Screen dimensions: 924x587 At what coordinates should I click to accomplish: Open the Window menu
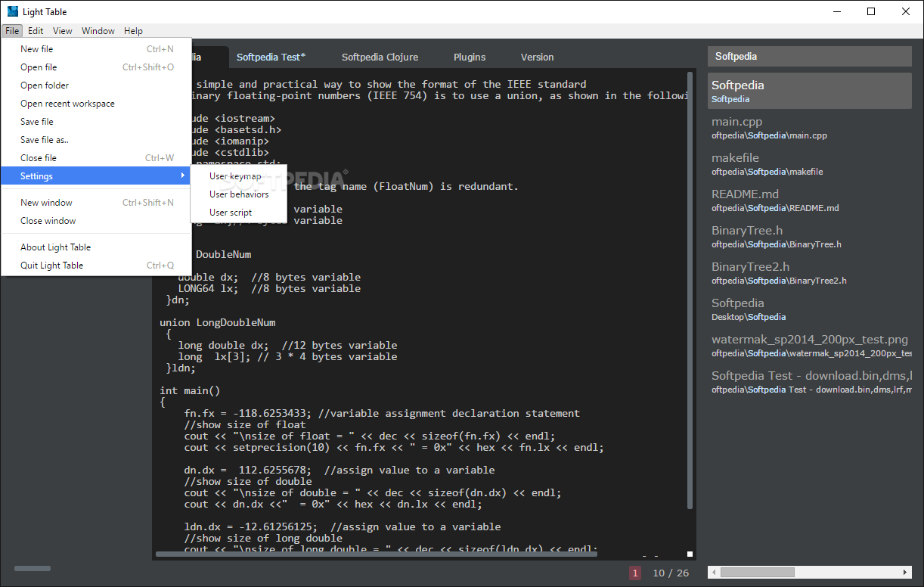coord(98,31)
